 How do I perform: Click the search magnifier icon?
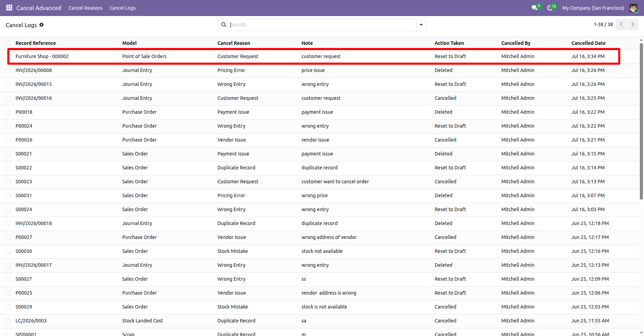coord(224,25)
